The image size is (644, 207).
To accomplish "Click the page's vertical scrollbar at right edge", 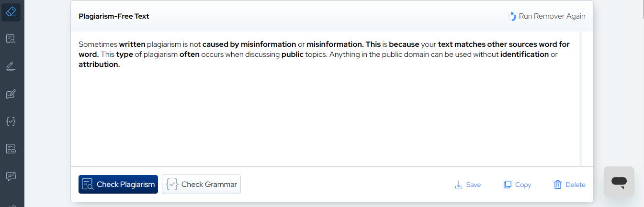I will point(641,103).
